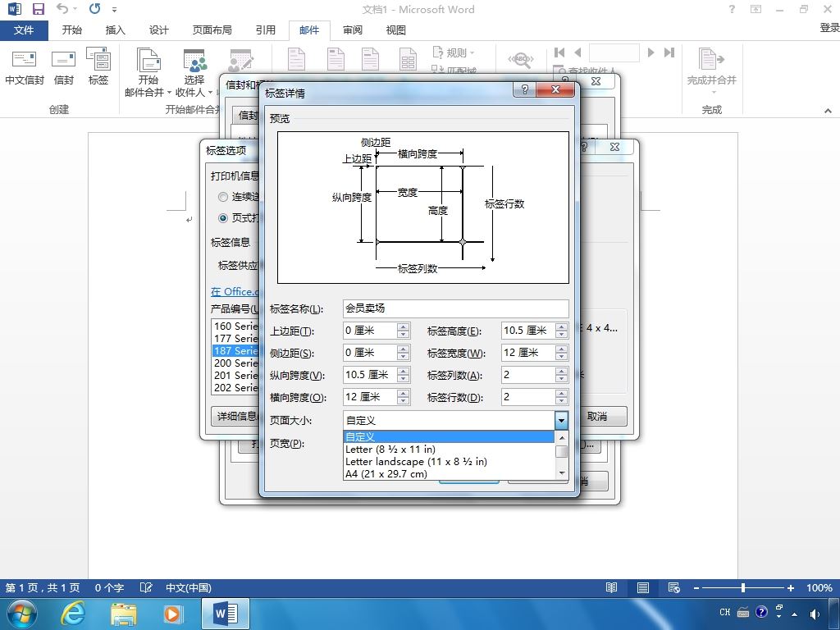Go to first record navigation icon

click(559, 52)
